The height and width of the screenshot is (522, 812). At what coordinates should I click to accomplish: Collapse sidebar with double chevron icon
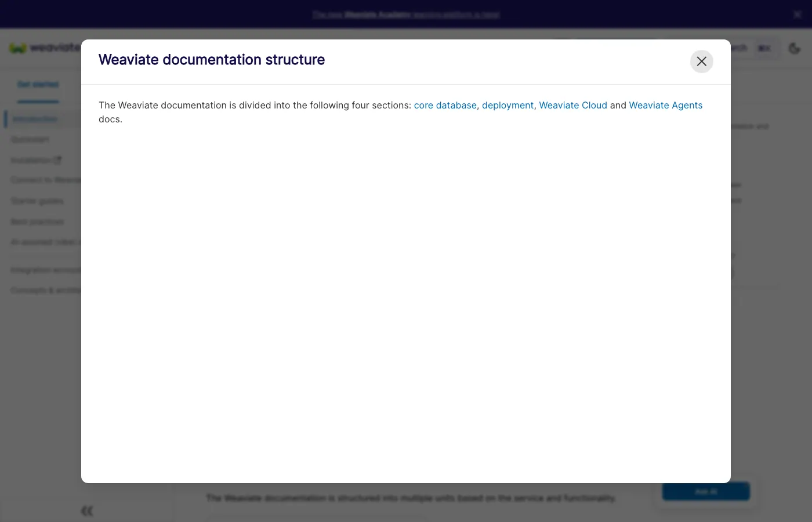(87, 511)
